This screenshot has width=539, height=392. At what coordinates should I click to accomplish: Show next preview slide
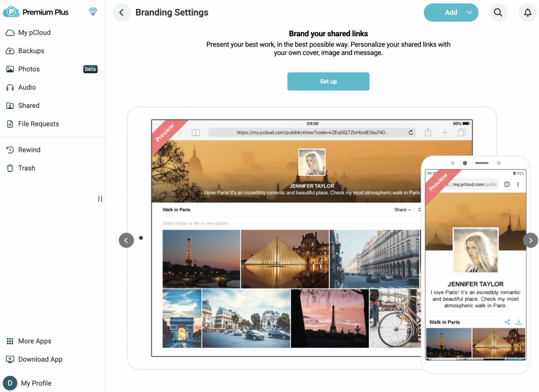[530, 240]
